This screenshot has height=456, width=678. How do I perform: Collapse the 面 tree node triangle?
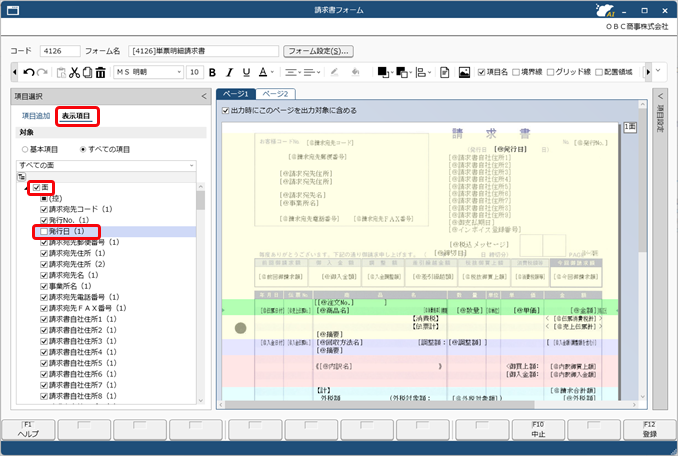pyautogui.click(x=27, y=188)
